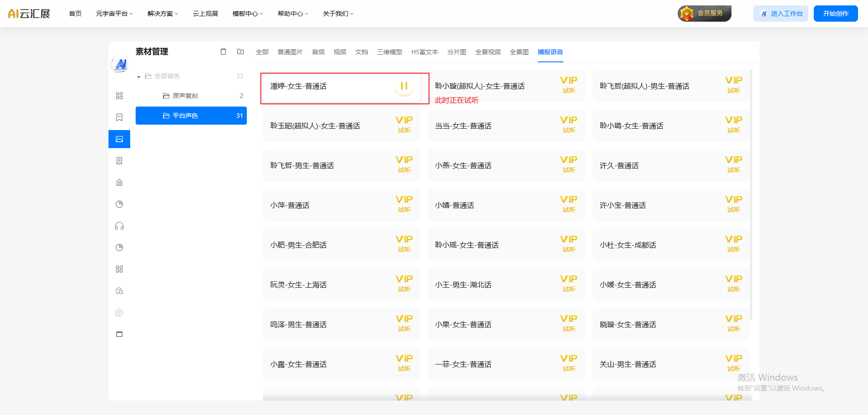The width and height of the screenshot is (868, 415).
Task: Click the trash delete icon beside 素材管理
Action: [x=223, y=51]
